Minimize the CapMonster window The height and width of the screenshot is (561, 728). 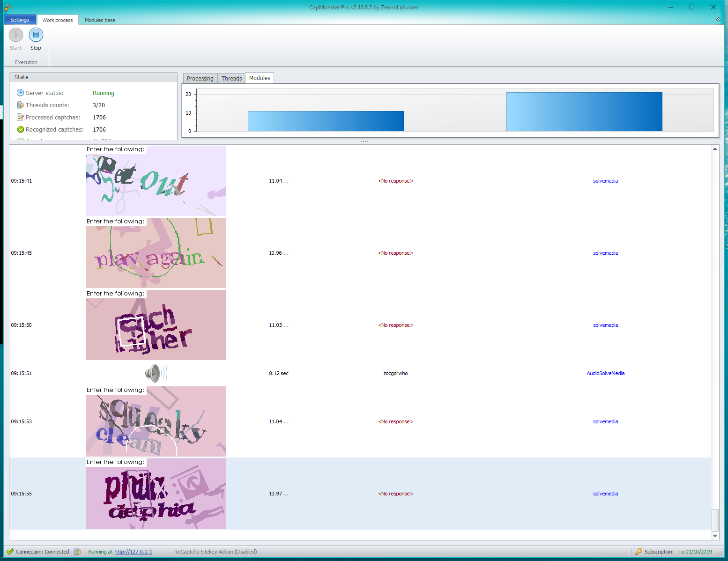[x=671, y=7]
